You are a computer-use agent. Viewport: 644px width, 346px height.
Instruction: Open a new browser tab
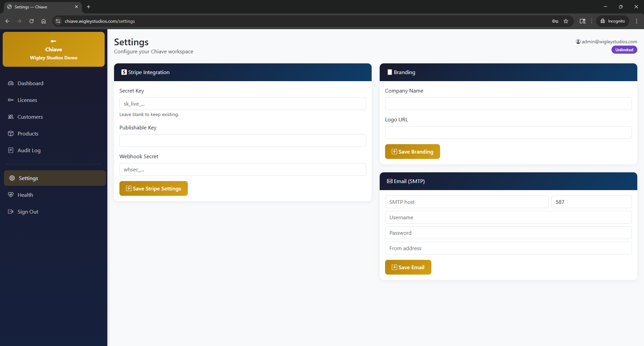click(88, 7)
